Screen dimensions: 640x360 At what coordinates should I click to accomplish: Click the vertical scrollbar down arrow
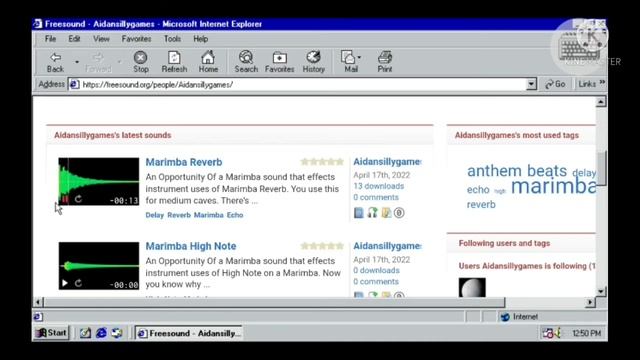(601, 291)
